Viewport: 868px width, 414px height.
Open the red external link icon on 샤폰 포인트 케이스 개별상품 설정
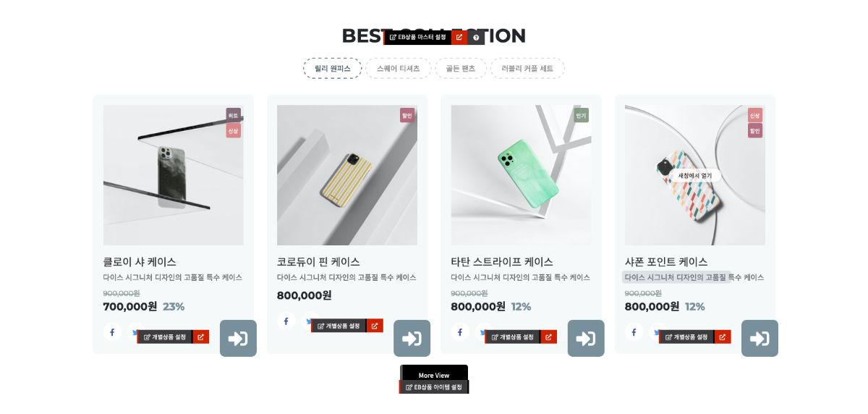point(723,337)
